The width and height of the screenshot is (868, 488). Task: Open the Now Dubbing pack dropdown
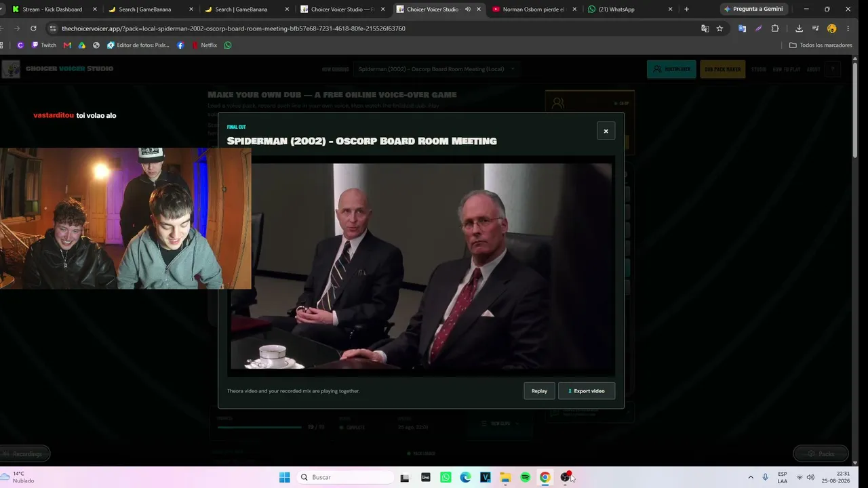(436, 69)
